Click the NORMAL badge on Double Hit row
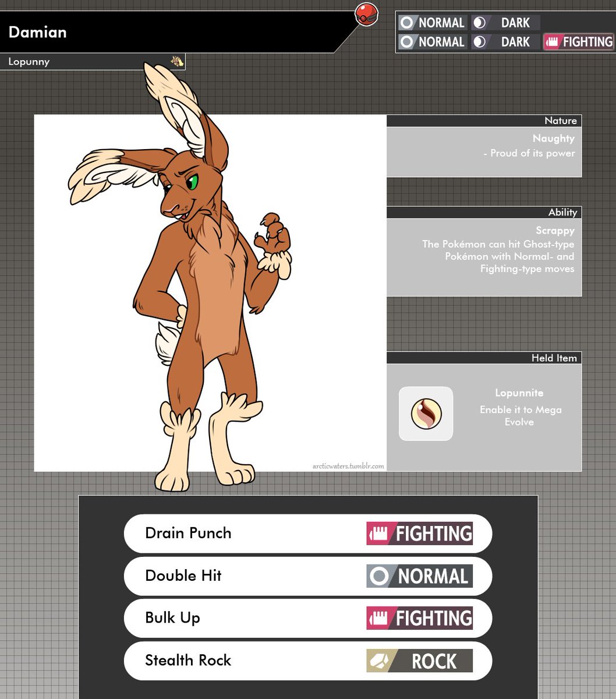This screenshot has width=616, height=699. (419, 576)
